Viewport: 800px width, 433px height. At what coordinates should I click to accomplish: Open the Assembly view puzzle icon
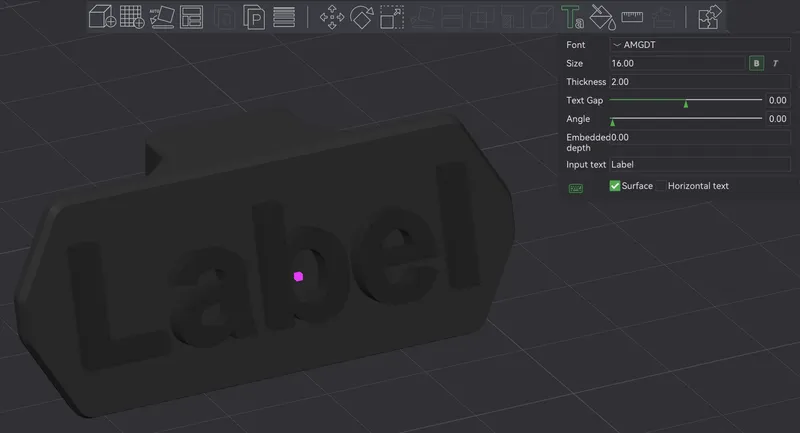[x=710, y=17]
